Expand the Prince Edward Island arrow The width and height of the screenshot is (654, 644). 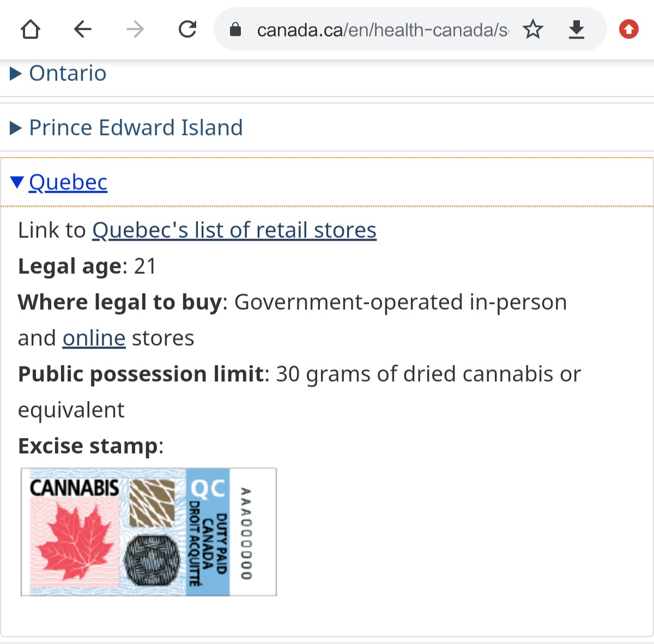tap(16, 128)
